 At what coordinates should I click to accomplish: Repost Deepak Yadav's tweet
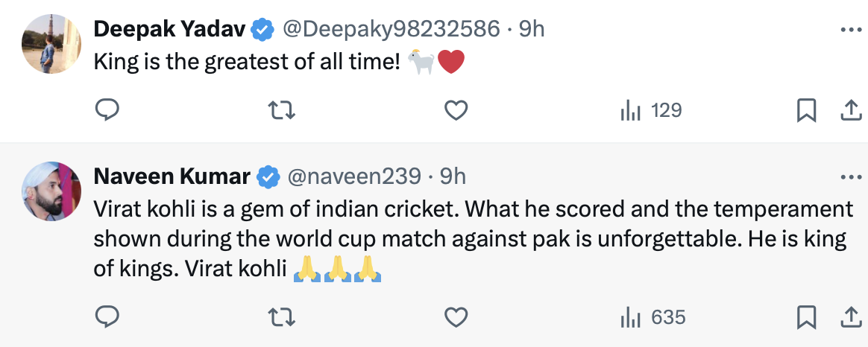(282, 111)
